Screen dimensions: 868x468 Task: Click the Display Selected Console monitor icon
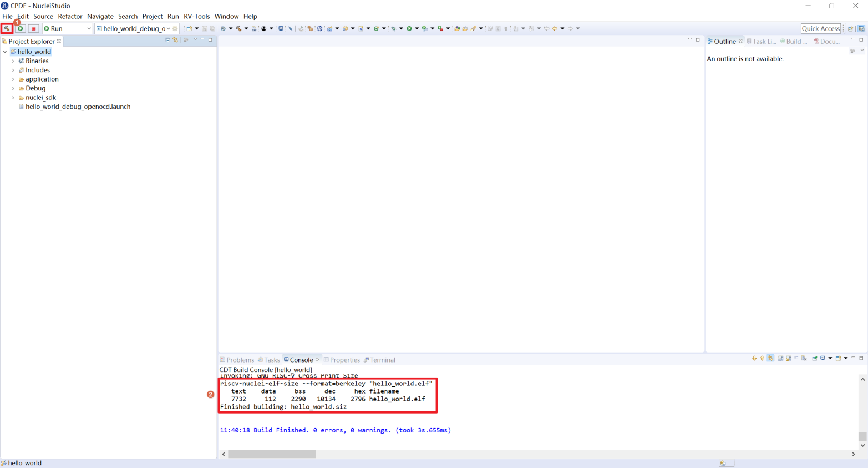click(x=823, y=358)
